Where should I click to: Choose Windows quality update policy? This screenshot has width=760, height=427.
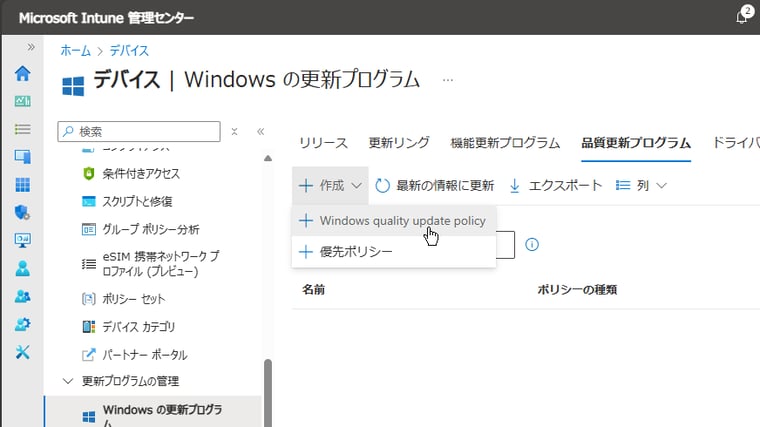click(394, 221)
